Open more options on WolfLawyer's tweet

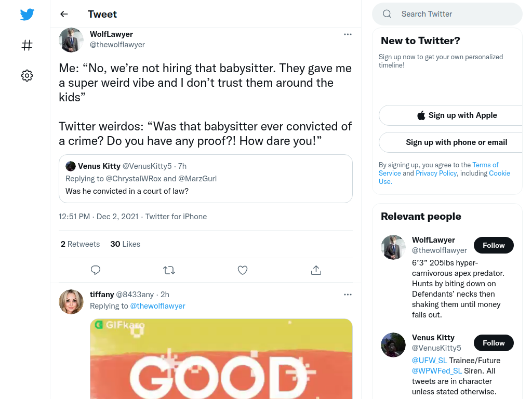pyautogui.click(x=348, y=34)
